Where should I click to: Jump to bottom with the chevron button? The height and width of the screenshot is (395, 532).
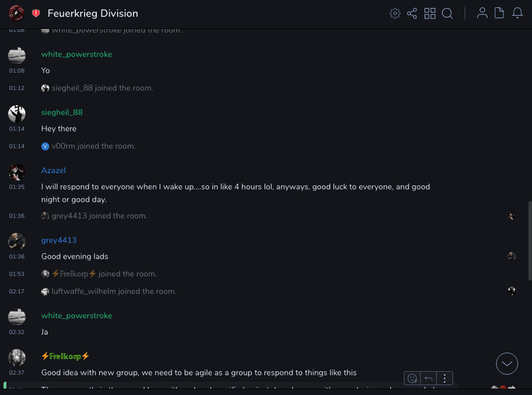507,364
